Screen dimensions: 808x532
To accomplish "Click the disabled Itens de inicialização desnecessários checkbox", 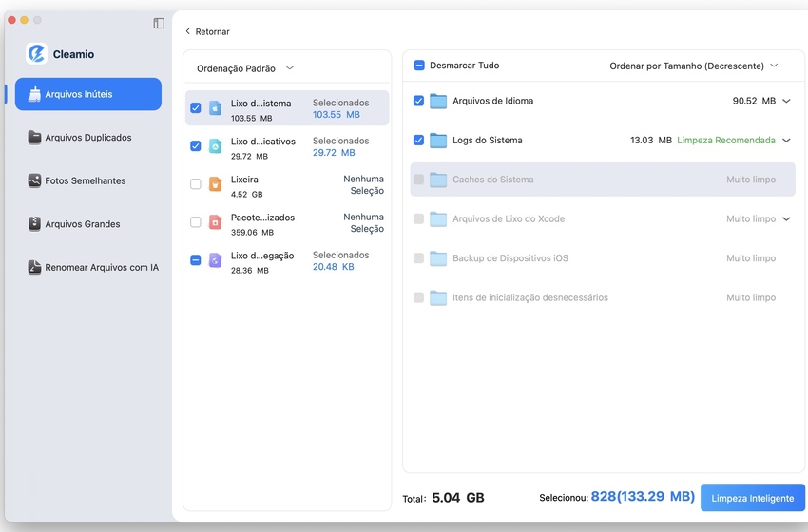I will pyautogui.click(x=418, y=297).
